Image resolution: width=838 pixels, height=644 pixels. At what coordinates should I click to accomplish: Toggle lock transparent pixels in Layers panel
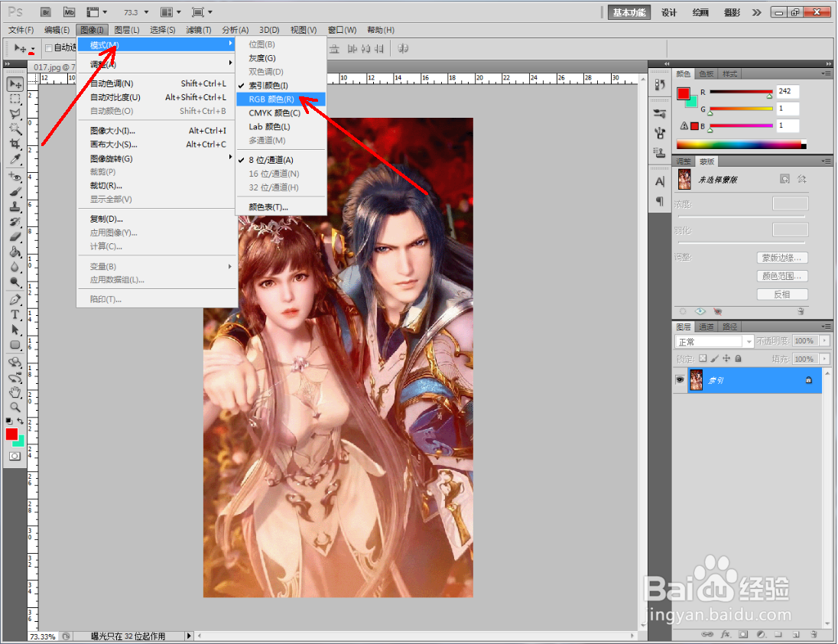(x=703, y=359)
